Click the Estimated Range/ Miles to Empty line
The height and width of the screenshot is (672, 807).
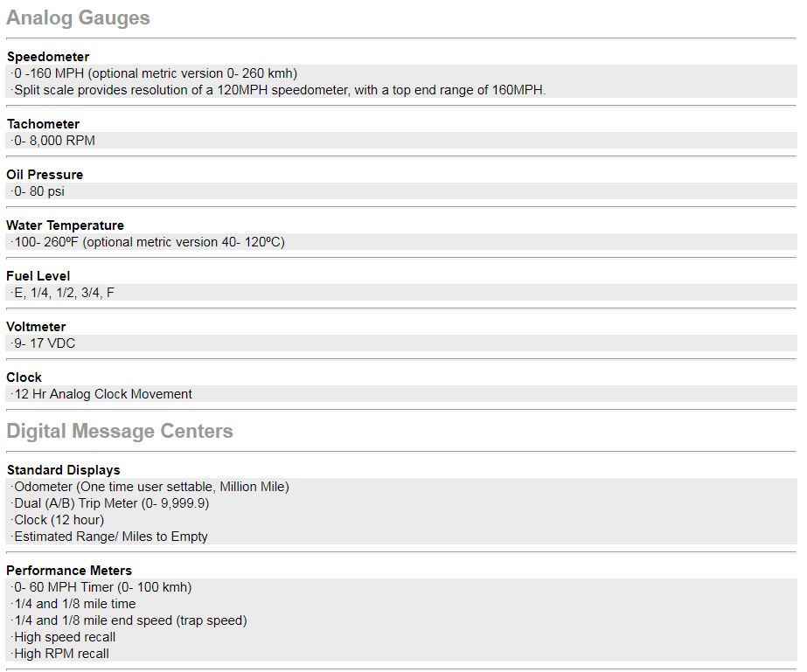coord(111,537)
